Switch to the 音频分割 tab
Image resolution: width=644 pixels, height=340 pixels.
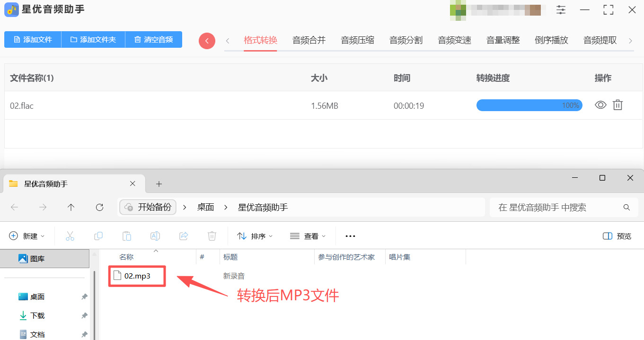tap(406, 40)
